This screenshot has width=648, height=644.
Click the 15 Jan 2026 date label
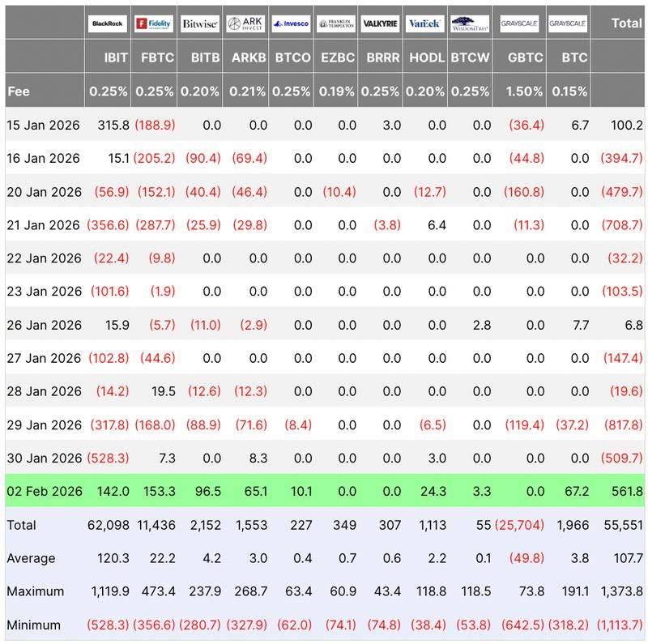point(41,126)
